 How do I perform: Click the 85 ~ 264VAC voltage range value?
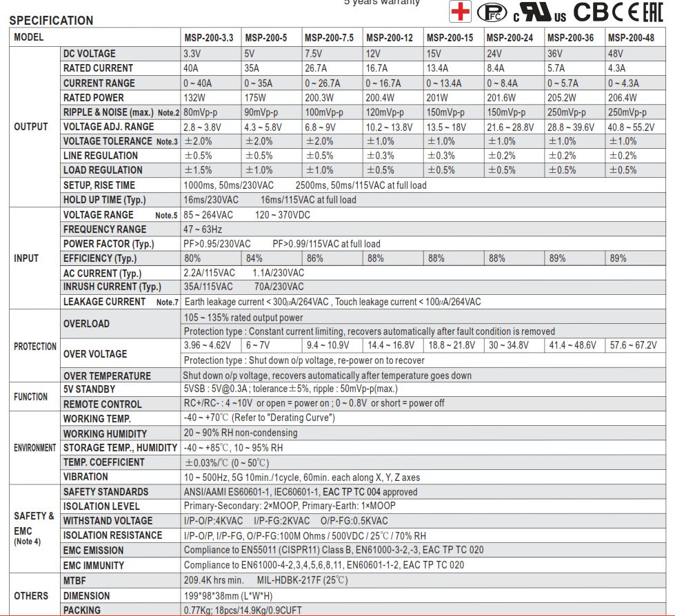click(208, 215)
